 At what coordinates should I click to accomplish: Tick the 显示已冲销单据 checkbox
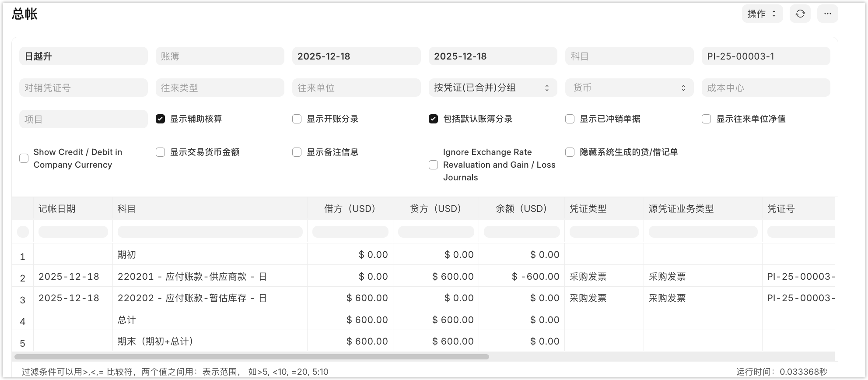[570, 119]
